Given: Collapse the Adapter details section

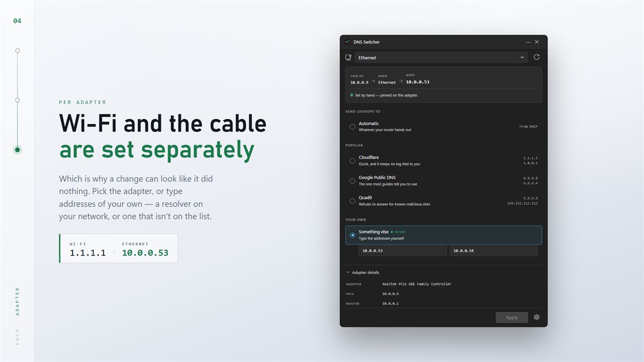Looking at the screenshot, I should coord(363,273).
